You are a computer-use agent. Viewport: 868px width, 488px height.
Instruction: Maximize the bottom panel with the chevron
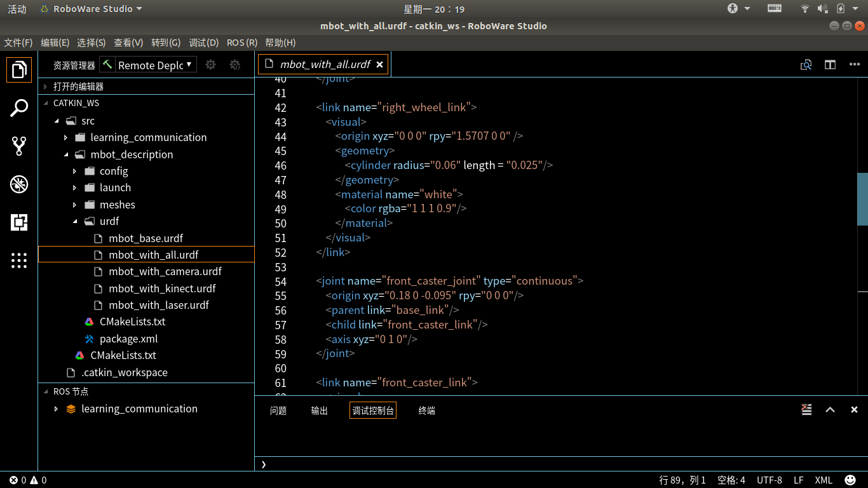(x=830, y=410)
